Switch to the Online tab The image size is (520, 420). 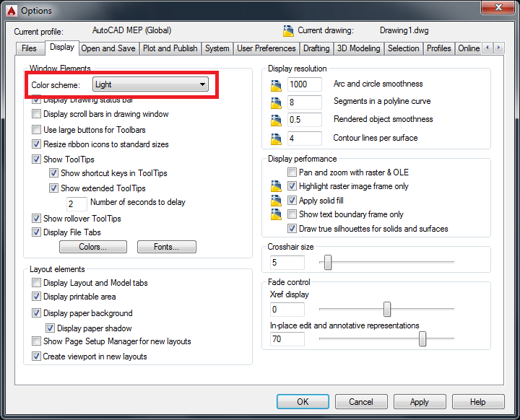pos(468,48)
